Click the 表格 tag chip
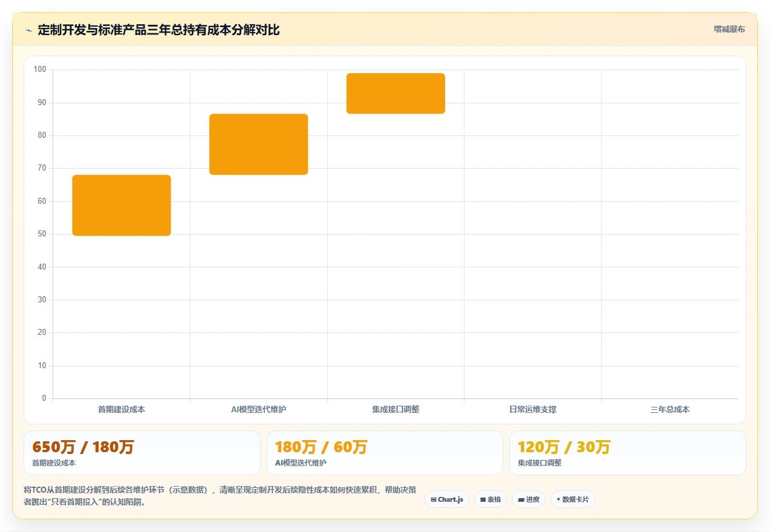 coord(491,499)
